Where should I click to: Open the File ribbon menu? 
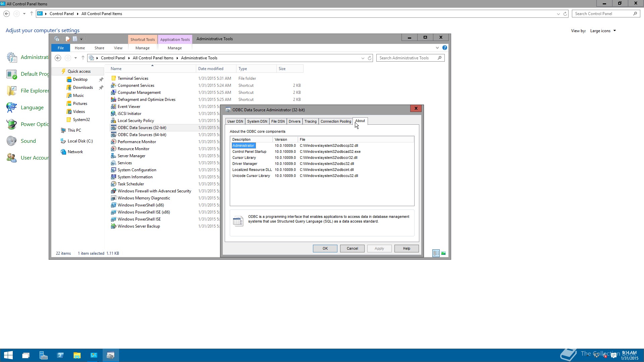click(x=60, y=48)
